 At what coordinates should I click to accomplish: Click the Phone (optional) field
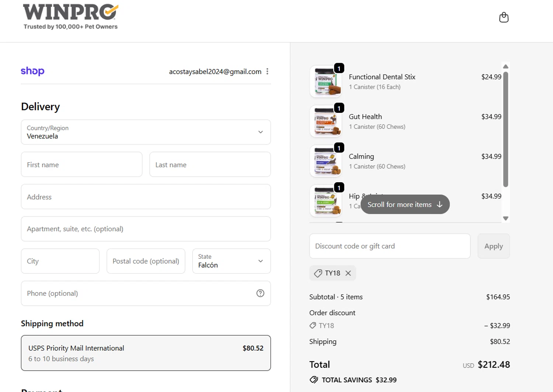[x=146, y=293]
